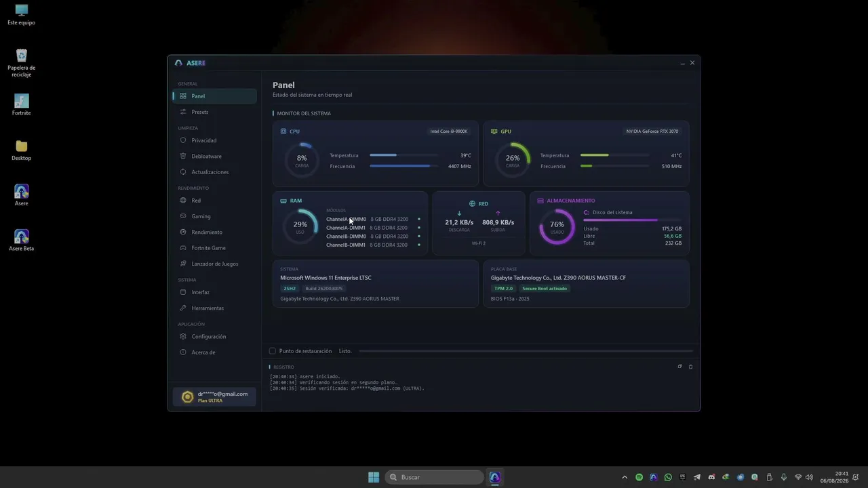
Task: Click the Asere taskbar app button
Action: 494,477
